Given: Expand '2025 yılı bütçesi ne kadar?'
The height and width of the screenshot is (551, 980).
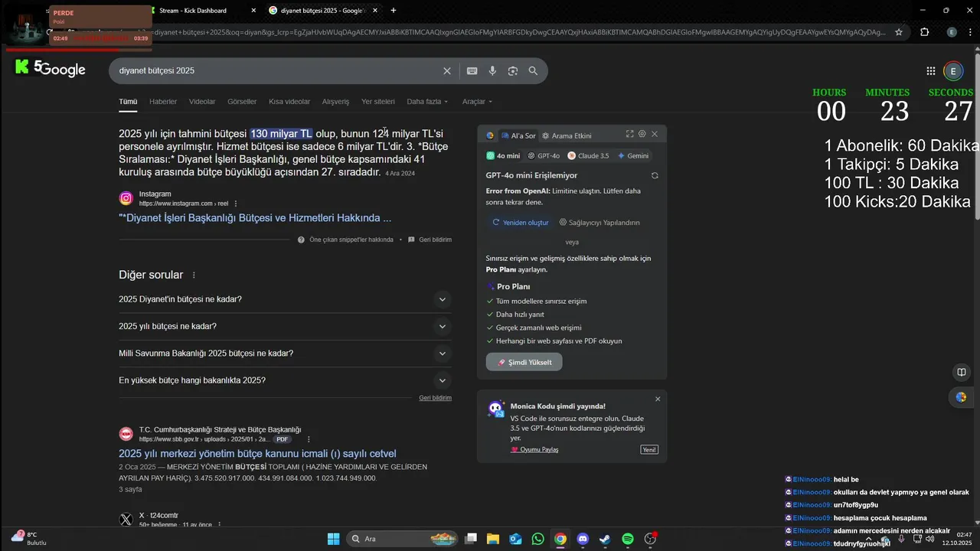Looking at the screenshot, I should point(285,326).
